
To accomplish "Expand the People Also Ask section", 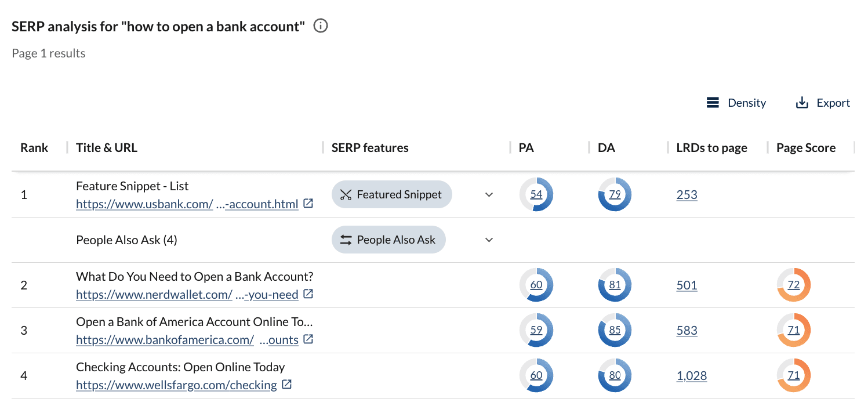I will 489,240.
